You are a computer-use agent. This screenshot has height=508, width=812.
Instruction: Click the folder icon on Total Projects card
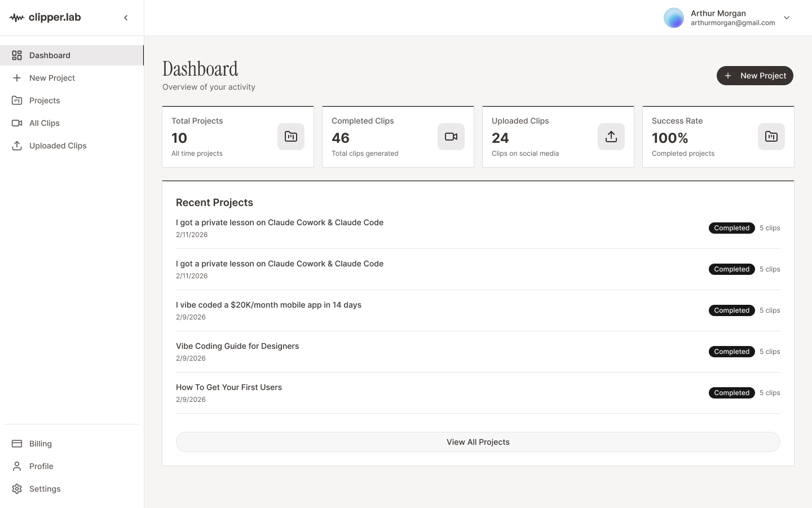(290, 136)
